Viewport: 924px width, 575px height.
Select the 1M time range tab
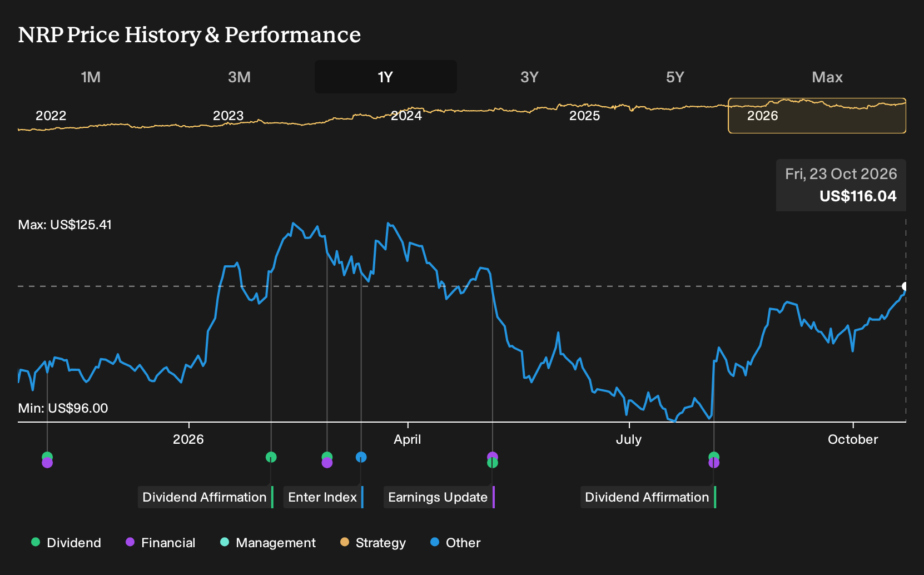click(91, 77)
